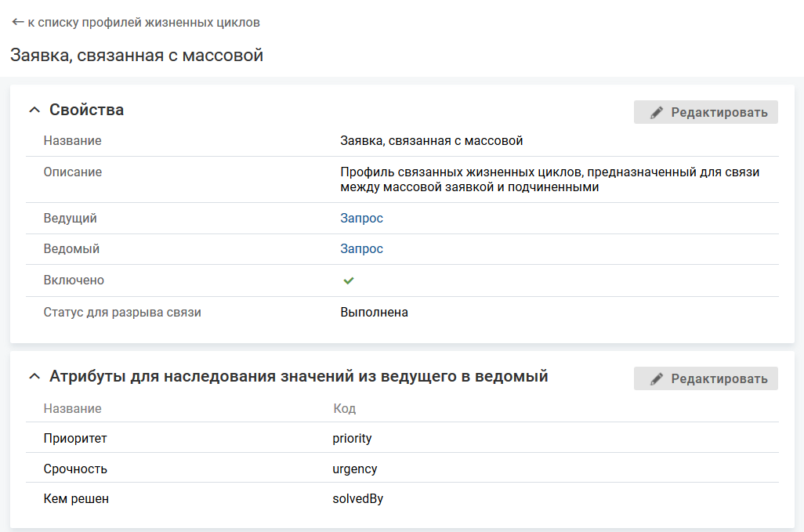
Task: Click the Выполнена status value
Action: click(x=374, y=313)
